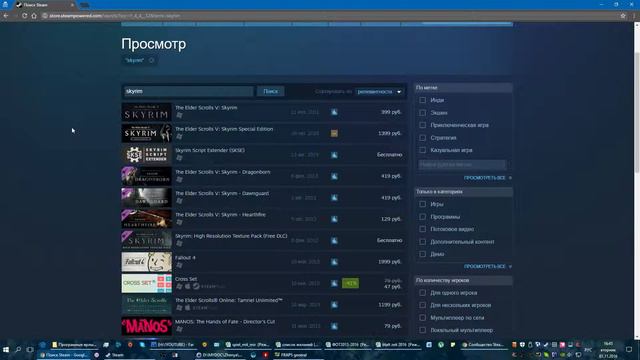Click the browser back arrow
Image resolution: width=640 pixels, height=360 pixels.
(6, 16)
